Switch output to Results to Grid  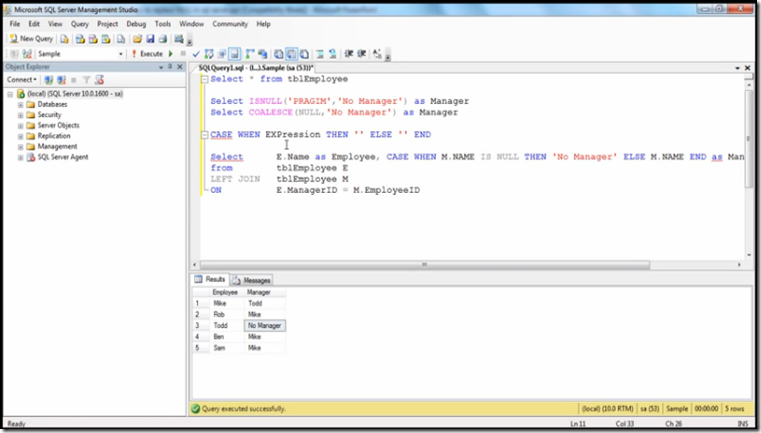click(x=291, y=54)
